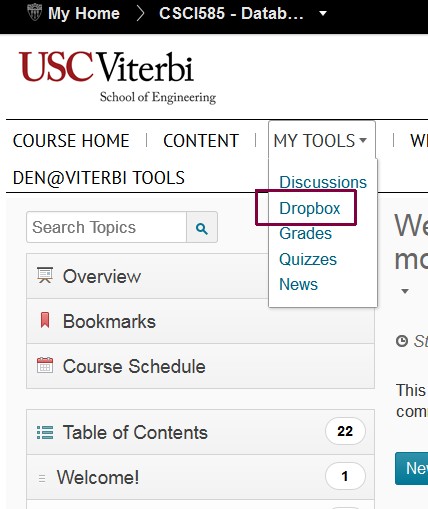Open the CONTENT navigation link
Viewport: 428px width, 509px height.
click(201, 141)
